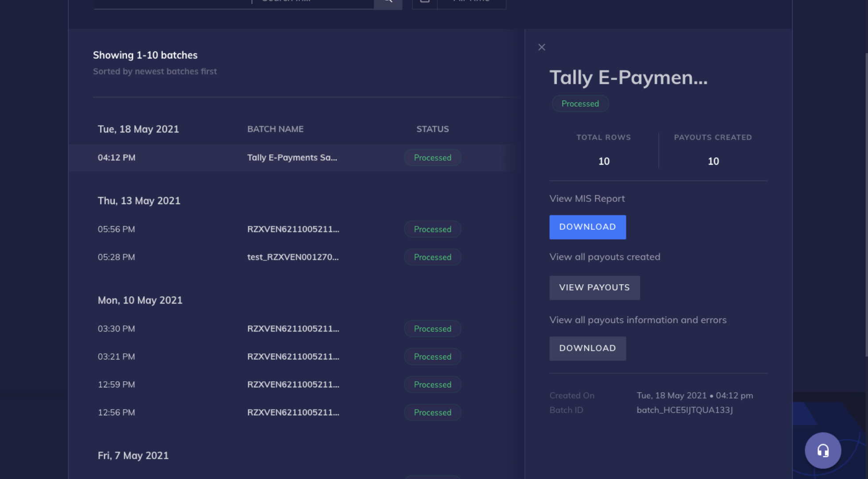
Task: Click the Sorted by newest batches first text
Action: (x=155, y=71)
